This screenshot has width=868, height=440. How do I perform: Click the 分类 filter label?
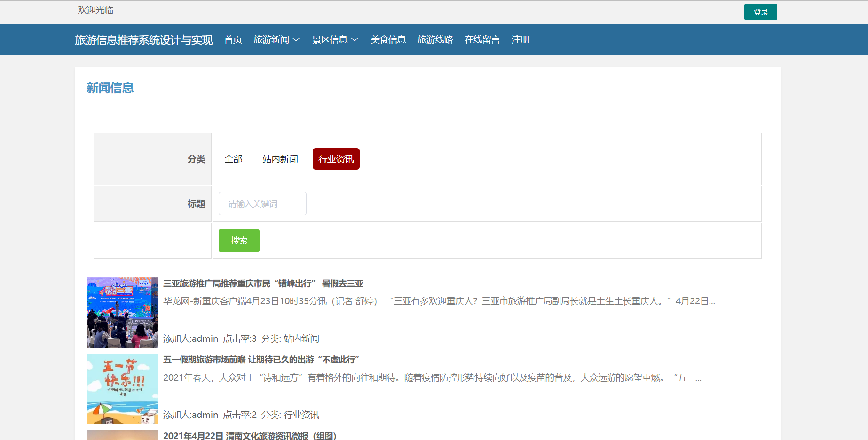tap(197, 159)
